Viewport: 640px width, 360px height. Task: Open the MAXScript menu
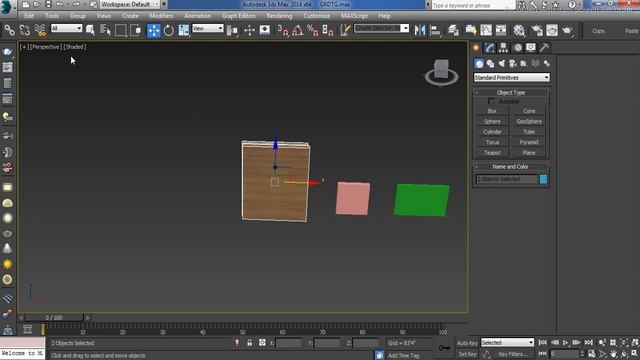(x=354, y=16)
